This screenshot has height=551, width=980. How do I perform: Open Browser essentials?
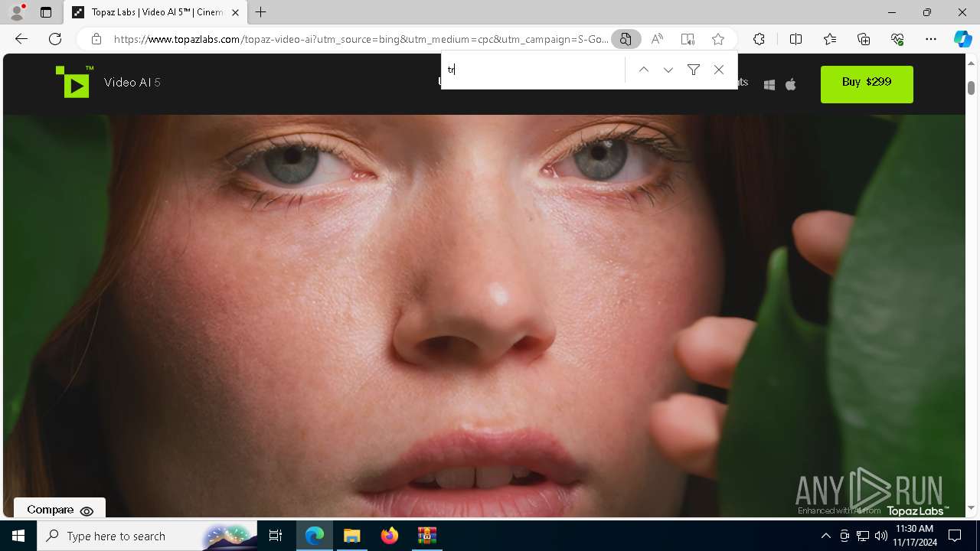click(x=897, y=39)
